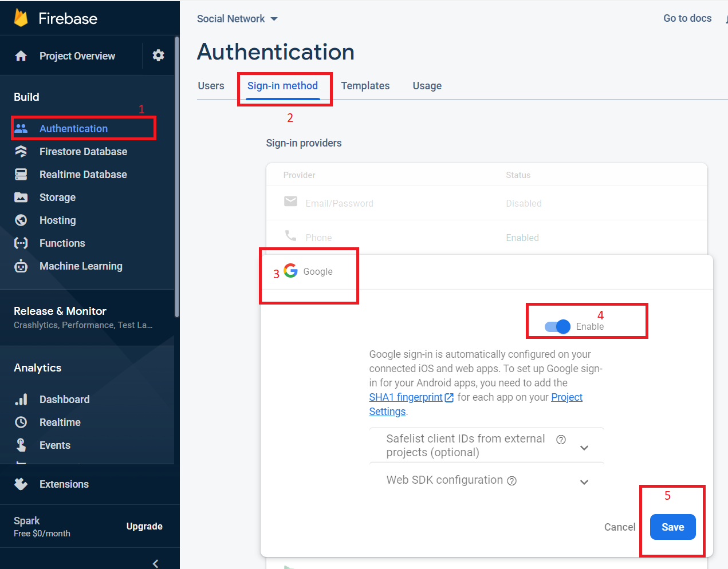
Task: Open the SHA1 fingerprint link
Action: [x=407, y=397]
